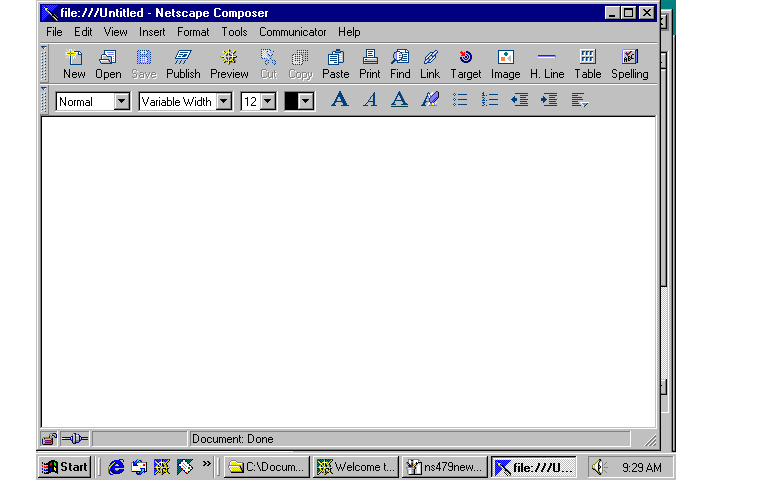Run the Spelling checker
The width and height of the screenshot is (770, 480).
(630, 64)
